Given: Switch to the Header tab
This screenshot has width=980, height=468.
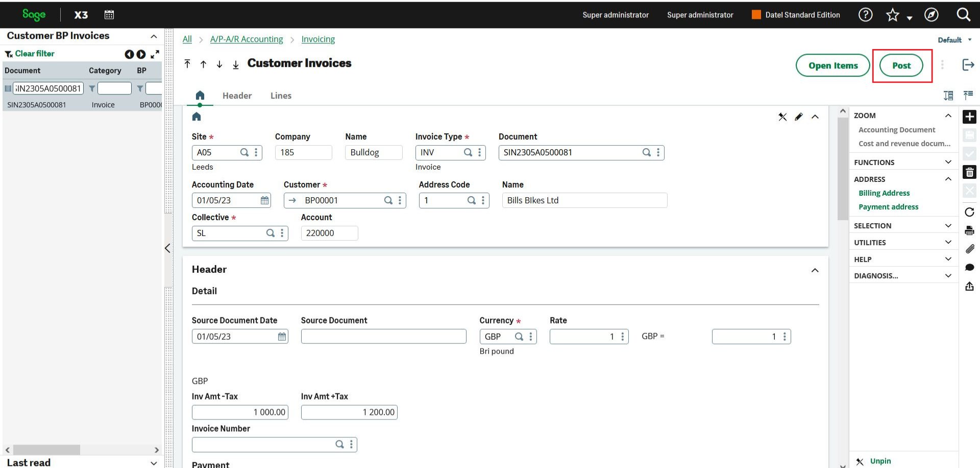Looking at the screenshot, I should pos(237,96).
